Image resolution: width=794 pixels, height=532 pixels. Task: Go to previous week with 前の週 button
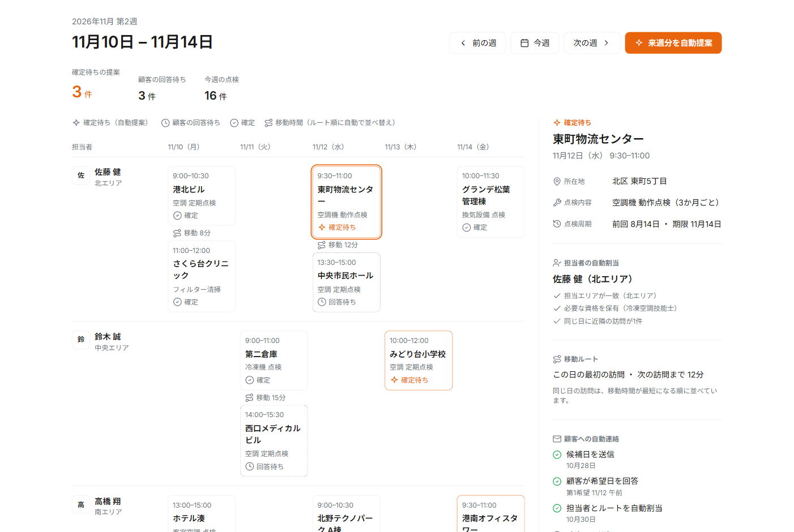(x=477, y=43)
